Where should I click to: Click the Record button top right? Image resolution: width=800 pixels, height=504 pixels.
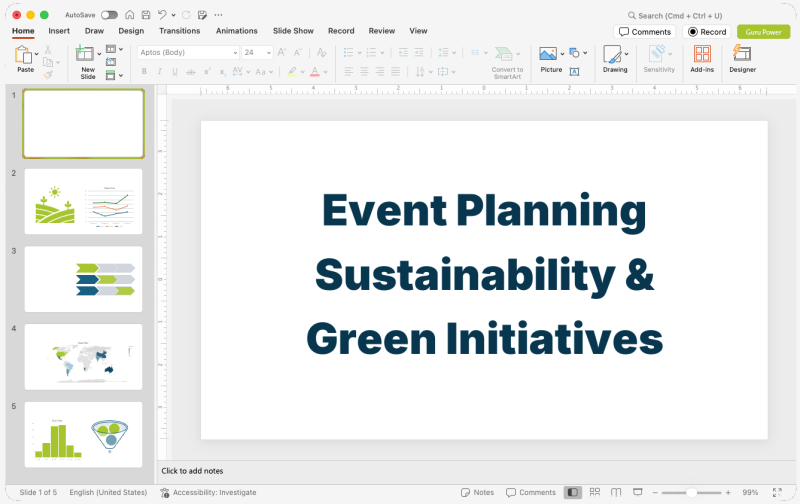point(707,32)
